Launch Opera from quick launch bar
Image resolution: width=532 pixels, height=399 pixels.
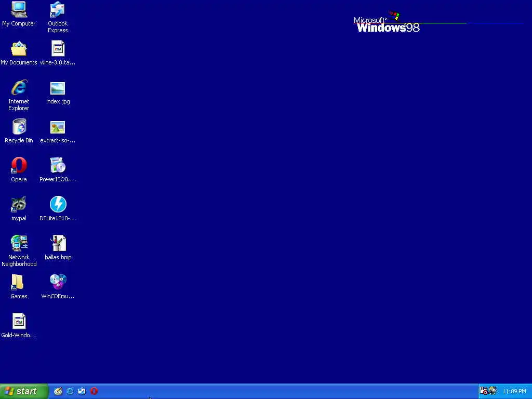tap(94, 391)
